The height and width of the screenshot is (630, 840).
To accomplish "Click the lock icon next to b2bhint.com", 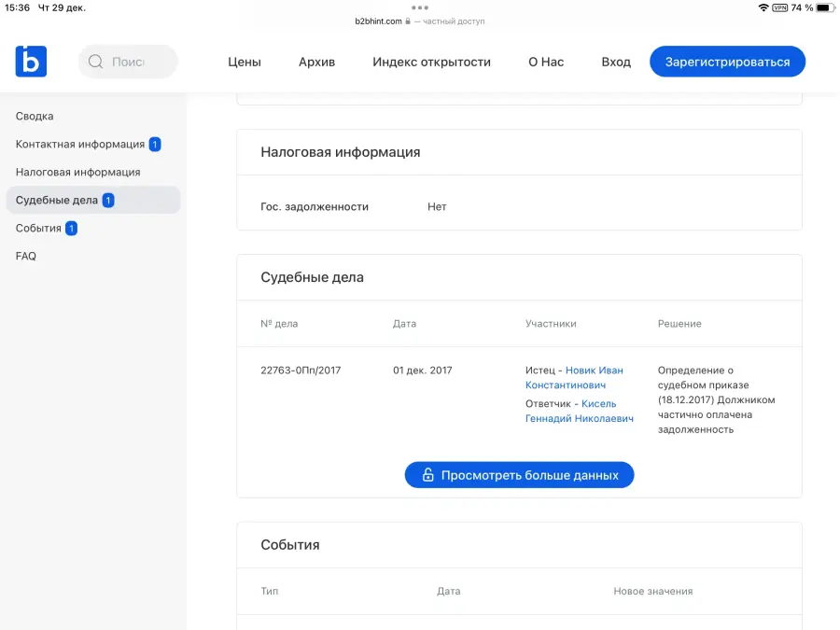I will [x=408, y=21].
